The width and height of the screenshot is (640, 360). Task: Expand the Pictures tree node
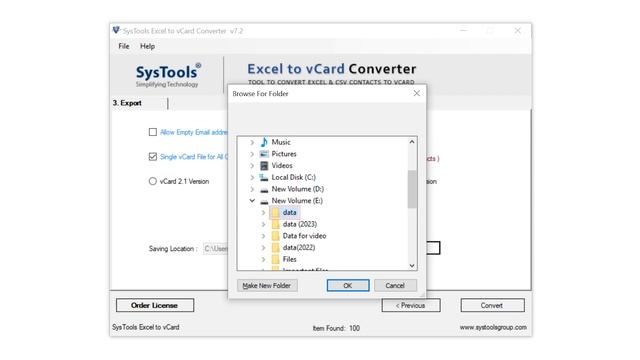252,154
